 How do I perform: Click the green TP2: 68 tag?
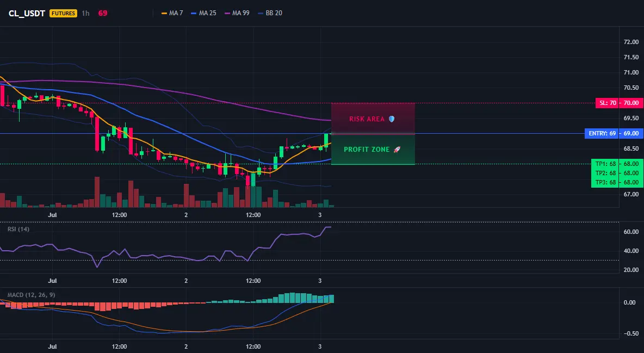(x=605, y=173)
